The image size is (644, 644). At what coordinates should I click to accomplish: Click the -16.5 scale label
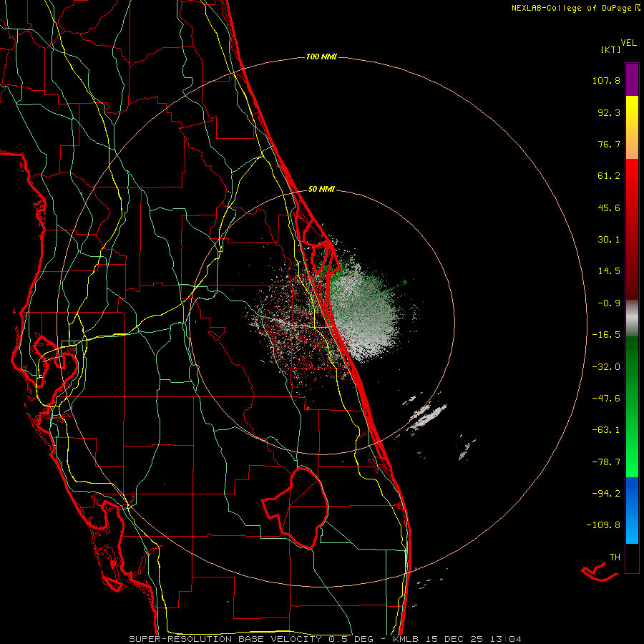pos(606,335)
